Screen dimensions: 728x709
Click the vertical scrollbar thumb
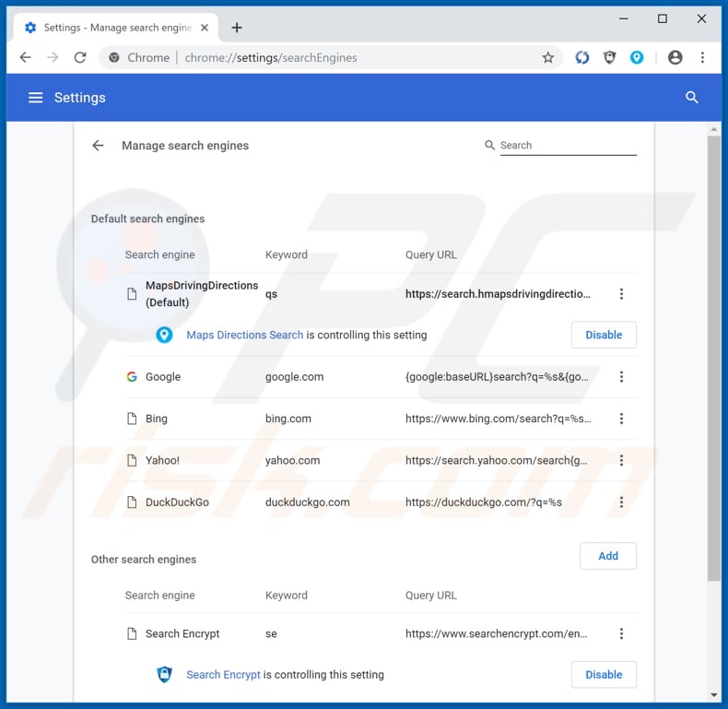pos(713,358)
